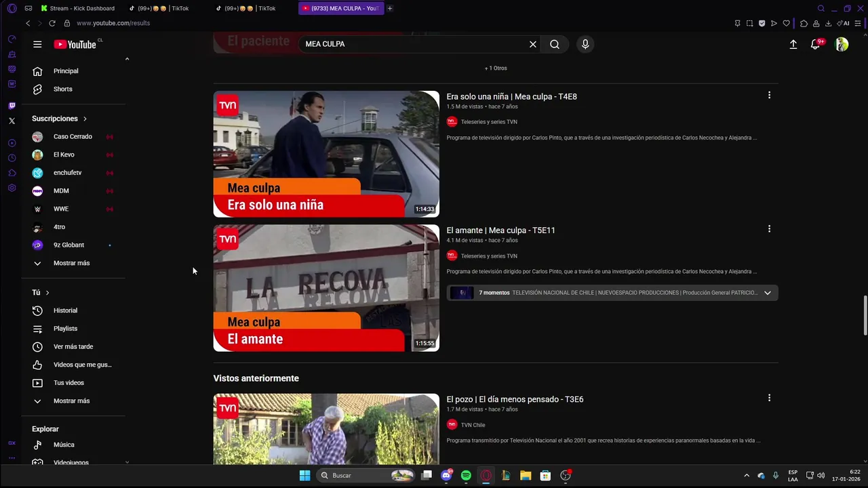Click the address bar URL
Screen dimensions: 868x488
point(113,23)
